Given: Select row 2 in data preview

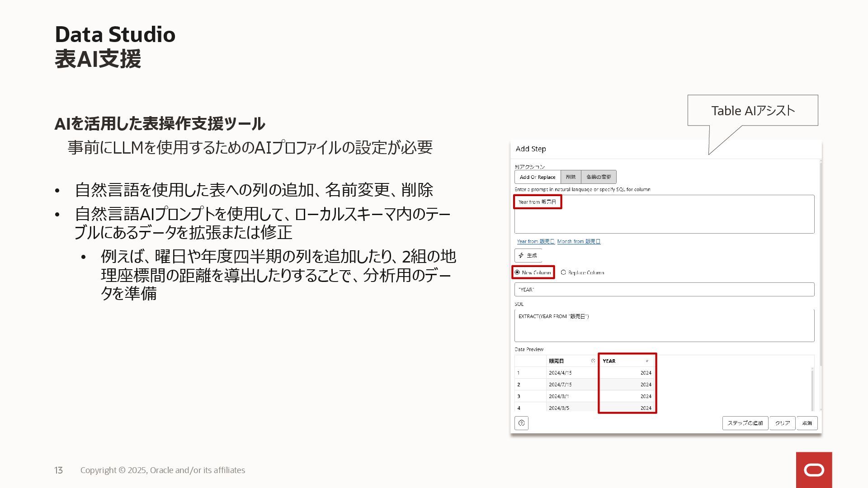Looking at the screenshot, I should (519, 385).
